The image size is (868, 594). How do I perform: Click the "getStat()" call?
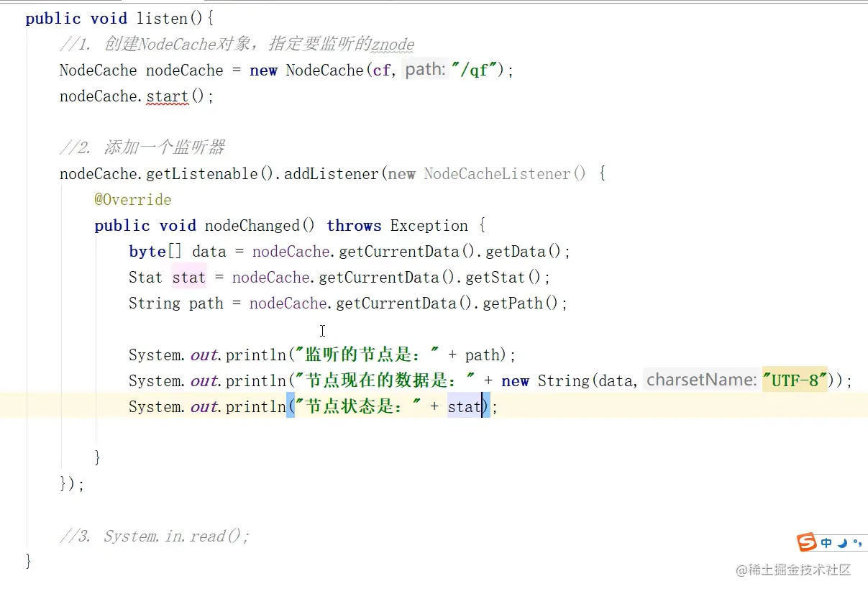(x=503, y=278)
